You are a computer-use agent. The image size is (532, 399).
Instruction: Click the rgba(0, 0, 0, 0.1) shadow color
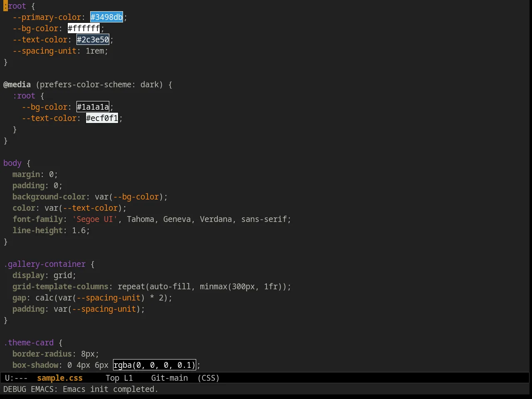click(x=154, y=365)
